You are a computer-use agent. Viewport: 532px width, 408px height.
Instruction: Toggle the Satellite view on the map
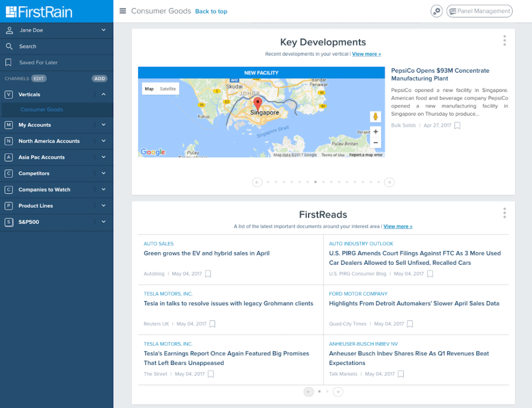coord(169,89)
